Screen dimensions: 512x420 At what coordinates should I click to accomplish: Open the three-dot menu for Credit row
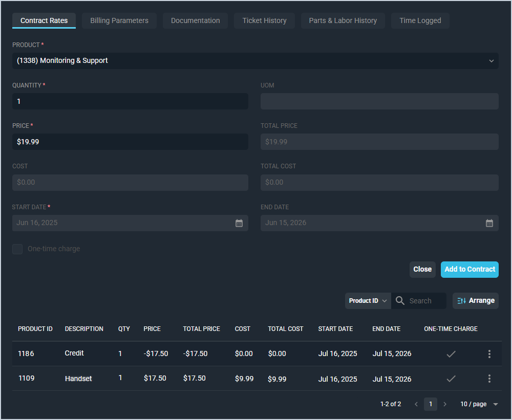pyautogui.click(x=489, y=354)
